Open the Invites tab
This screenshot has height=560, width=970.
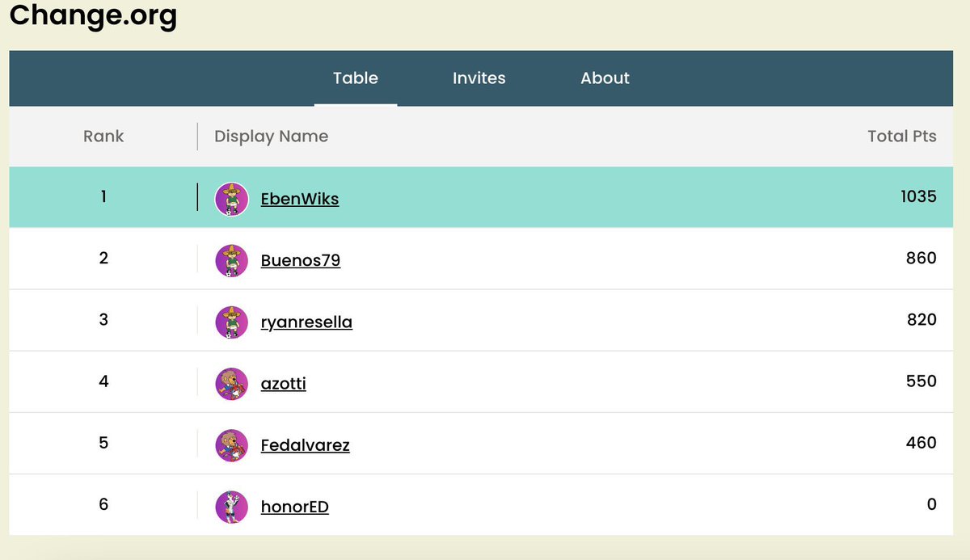tap(479, 78)
